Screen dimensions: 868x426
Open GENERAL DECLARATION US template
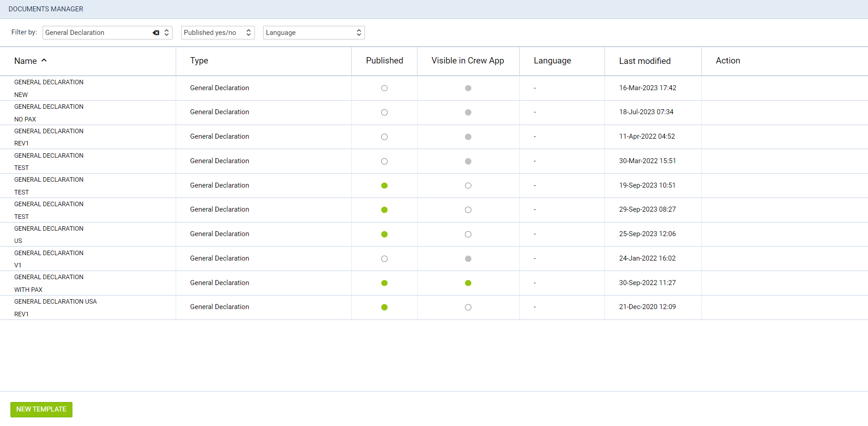coord(49,234)
